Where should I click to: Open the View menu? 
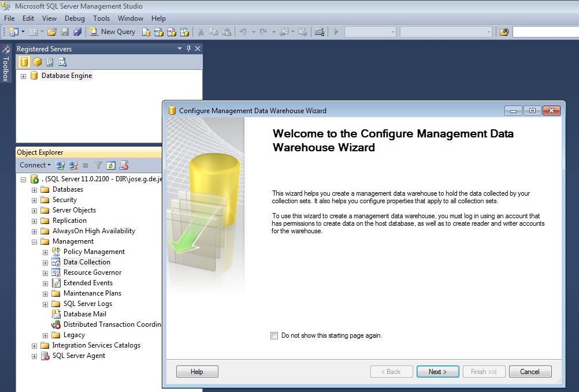[49, 18]
